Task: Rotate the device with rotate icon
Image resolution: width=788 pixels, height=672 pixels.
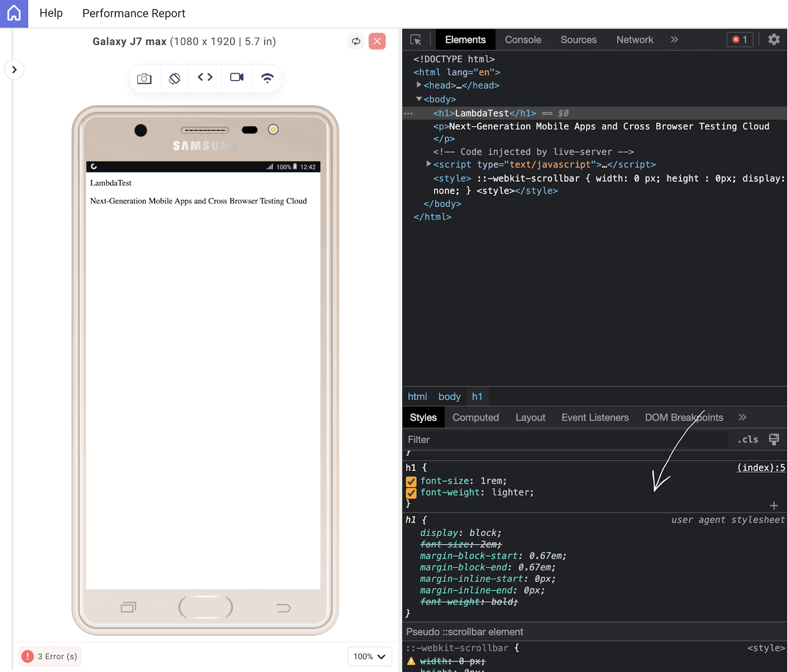Action: (175, 78)
